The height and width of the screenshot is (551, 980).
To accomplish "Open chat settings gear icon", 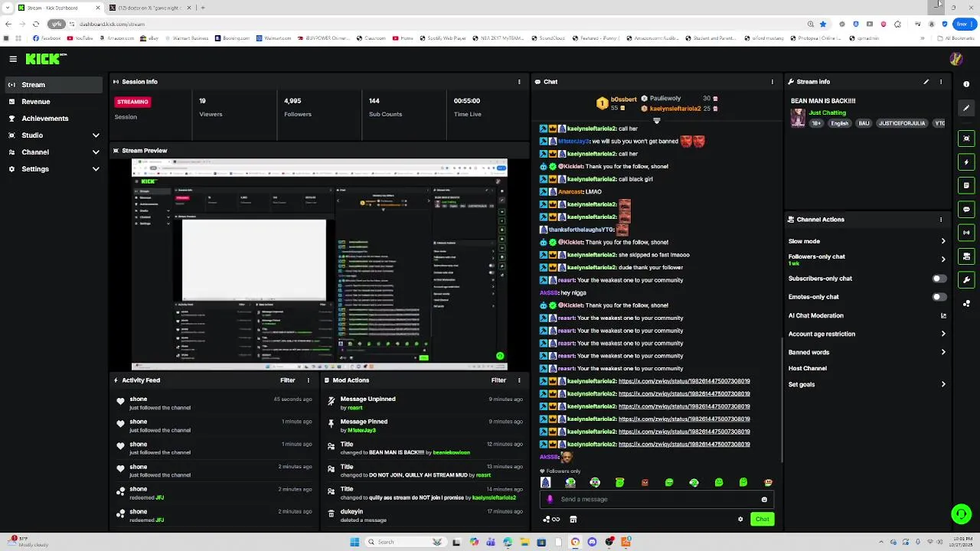I will [740, 519].
